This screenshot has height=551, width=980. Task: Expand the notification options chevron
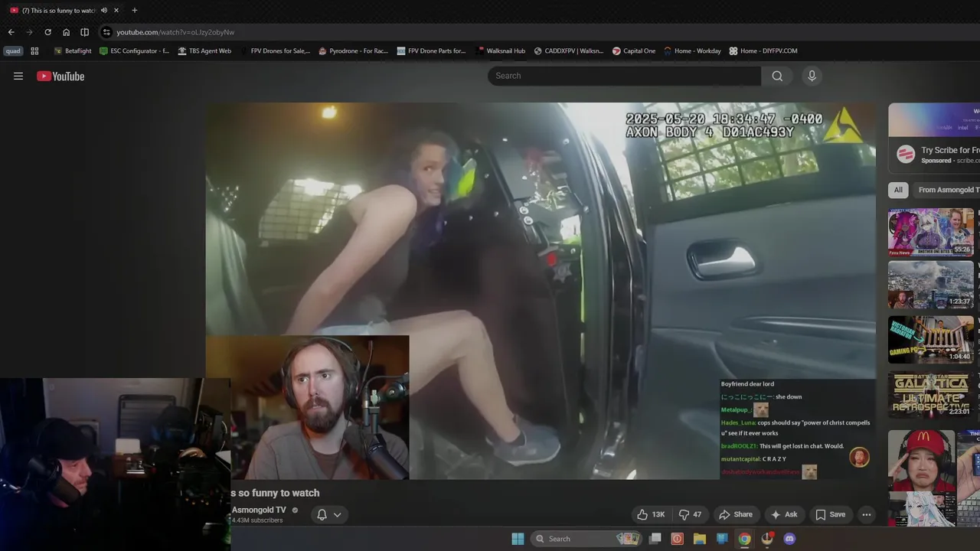tap(337, 514)
